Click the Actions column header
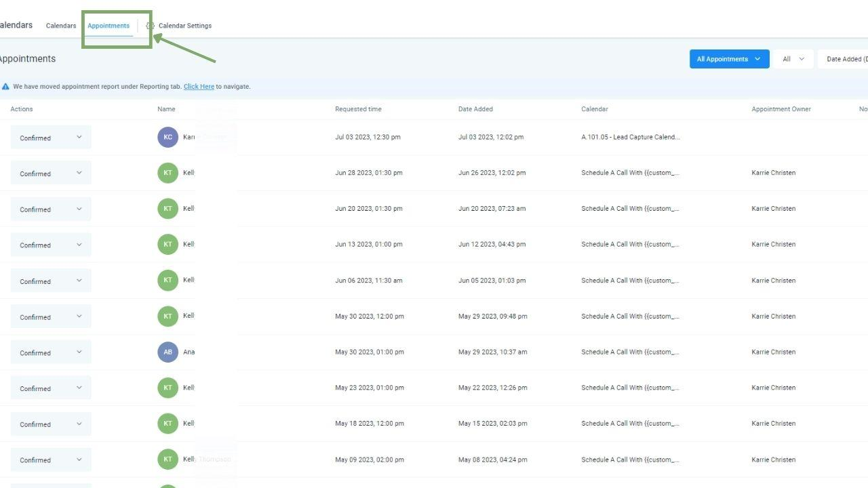 [x=22, y=109]
